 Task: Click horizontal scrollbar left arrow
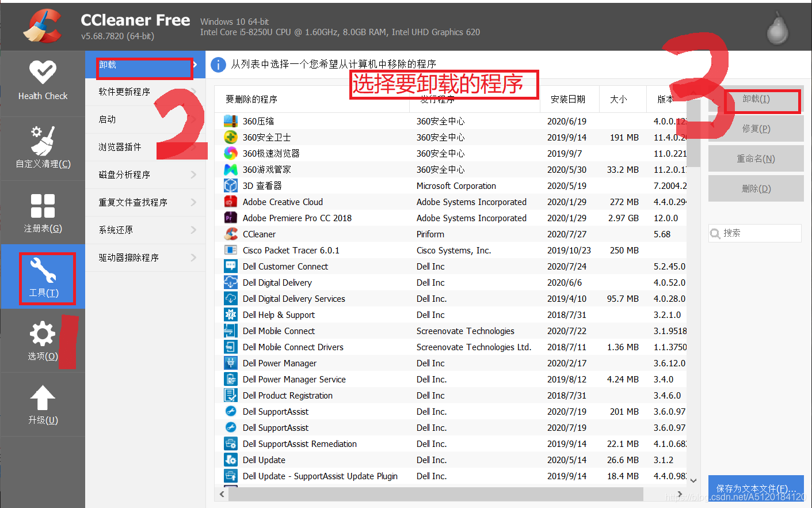pyautogui.click(x=222, y=494)
